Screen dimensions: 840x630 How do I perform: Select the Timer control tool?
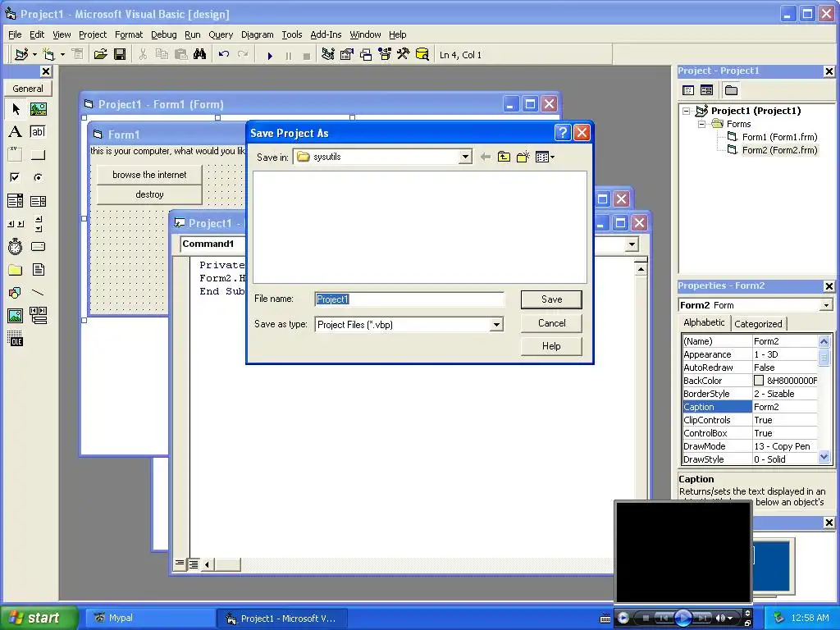(x=16, y=246)
